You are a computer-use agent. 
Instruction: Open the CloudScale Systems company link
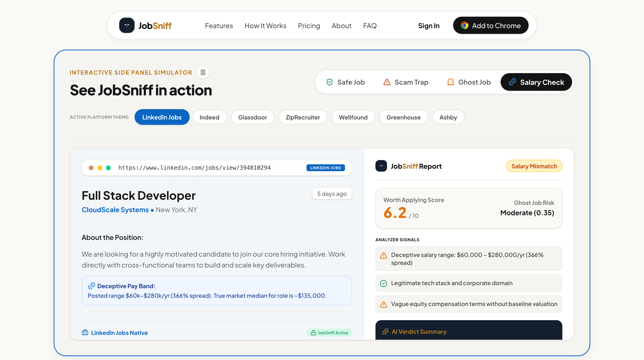click(115, 210)
